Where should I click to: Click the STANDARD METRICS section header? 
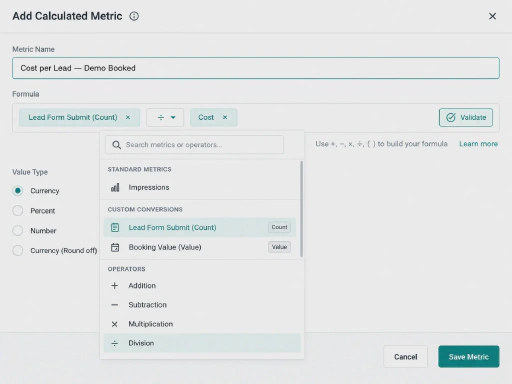(139, 169)
